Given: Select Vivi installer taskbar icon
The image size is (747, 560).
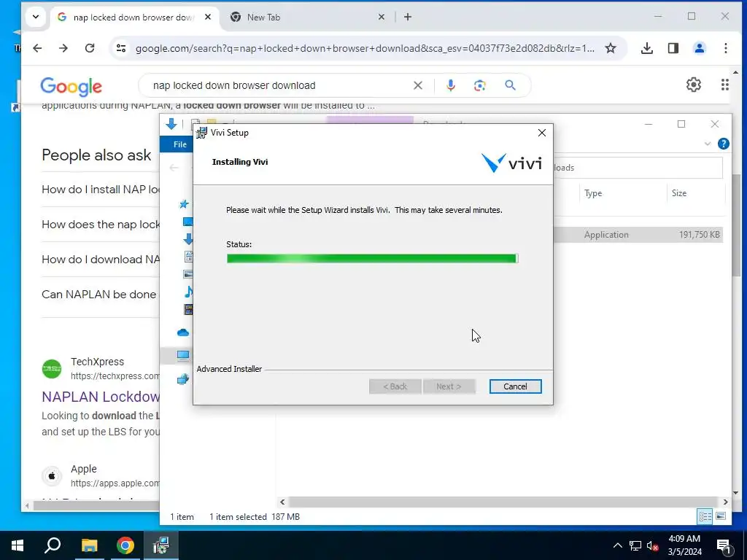Looking at the screenshot, I should pos(161,545).
